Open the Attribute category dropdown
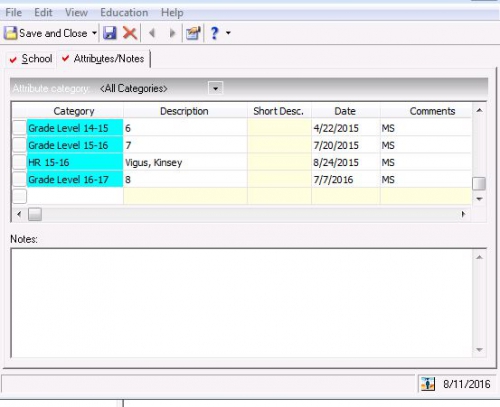Viewport: 500px width, 407px height. (x=215, y=88)
